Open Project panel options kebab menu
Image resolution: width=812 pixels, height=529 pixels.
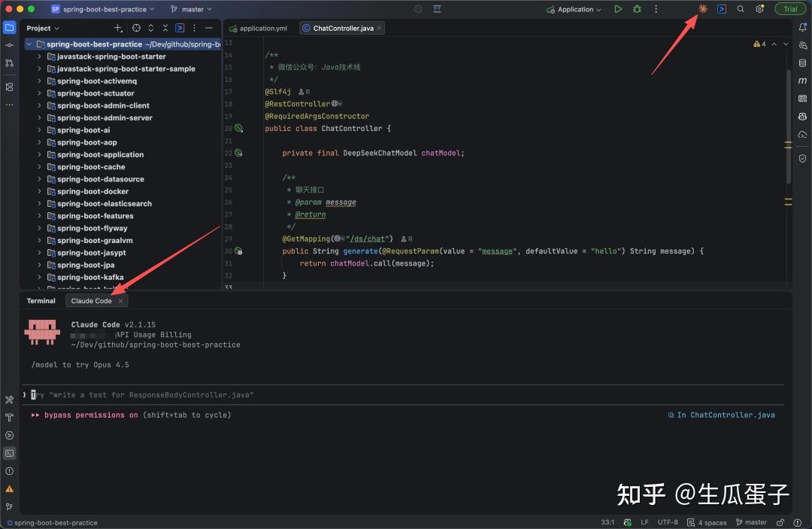[194, 28]
